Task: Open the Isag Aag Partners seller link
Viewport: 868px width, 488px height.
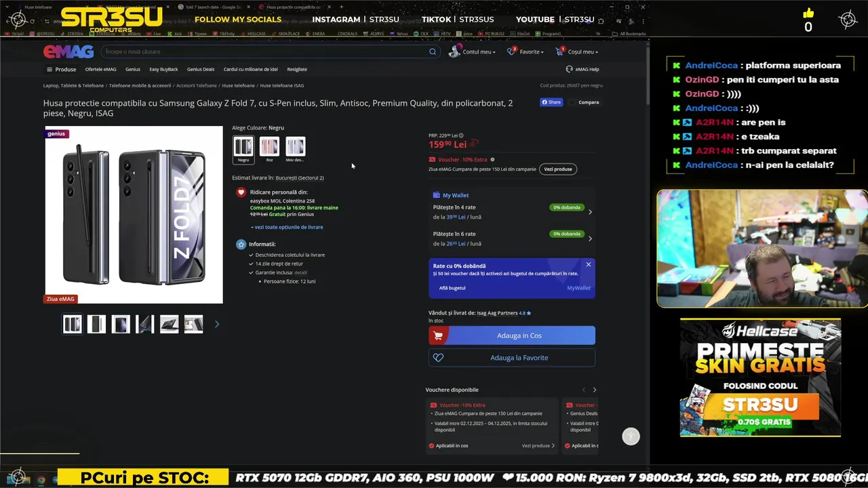Action: [x=497, y=313]
